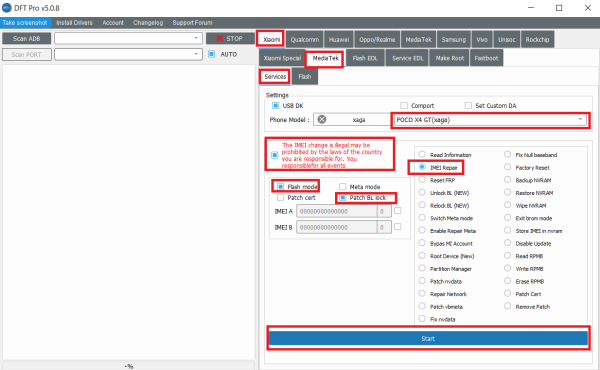Switch to Huawei brand tab
600x370 pixels.
tap(339, 39)
